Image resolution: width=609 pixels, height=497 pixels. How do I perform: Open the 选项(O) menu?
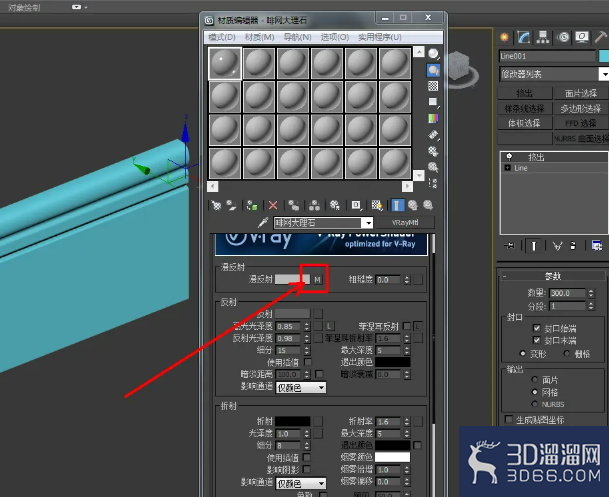point(334,37)
